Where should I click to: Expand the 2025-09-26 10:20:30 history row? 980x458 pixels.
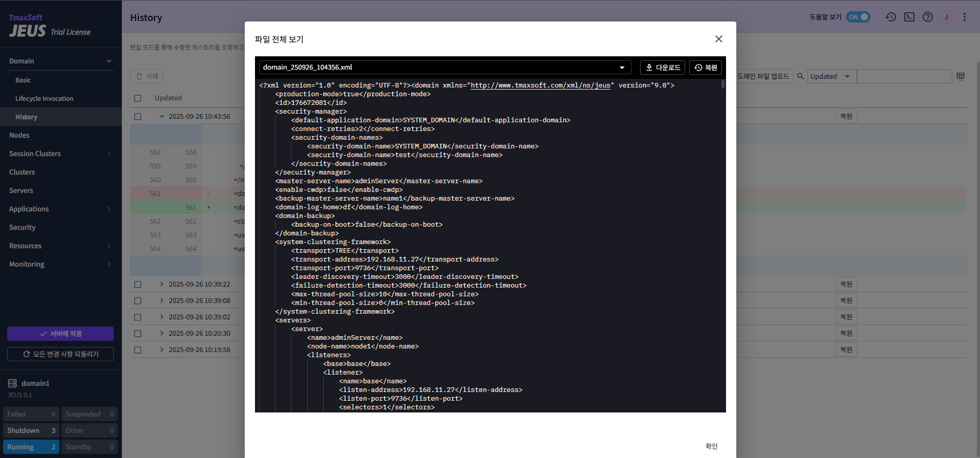point(162,333)
